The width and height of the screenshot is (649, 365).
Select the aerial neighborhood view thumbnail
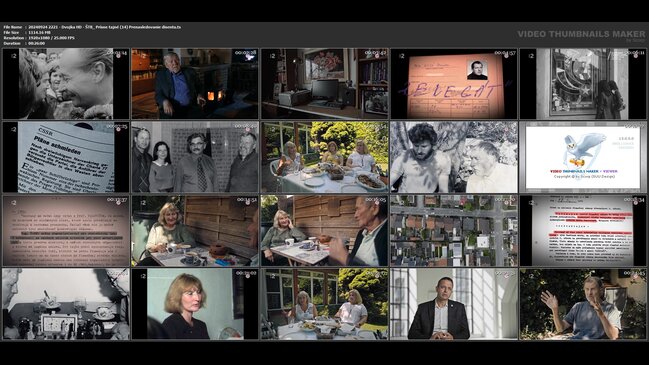point(454,231)
